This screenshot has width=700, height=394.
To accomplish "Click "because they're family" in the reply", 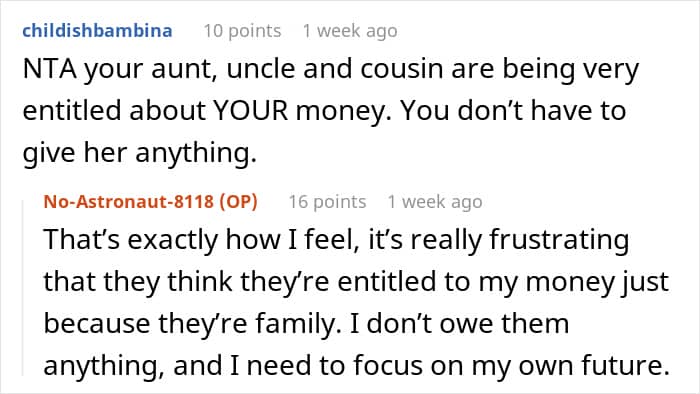I will click(189, 323).
